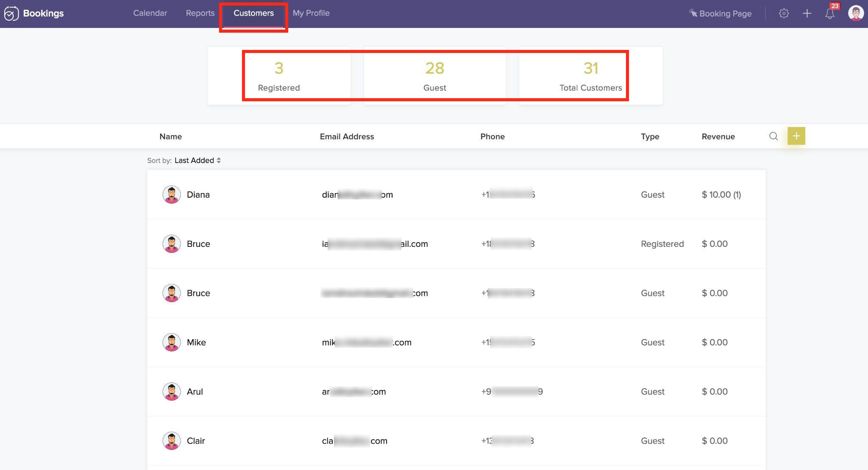Open the Last Added sort dropdown
The image size is (868, 470).
(x=198, y=160)
